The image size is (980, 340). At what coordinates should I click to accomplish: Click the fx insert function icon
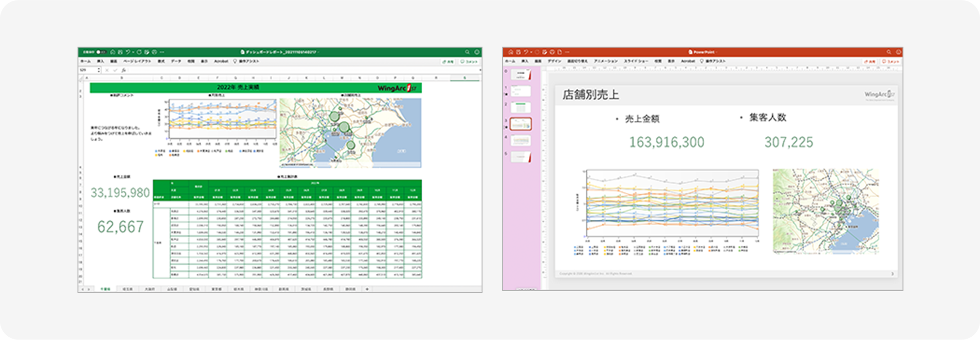coord(124,70)
